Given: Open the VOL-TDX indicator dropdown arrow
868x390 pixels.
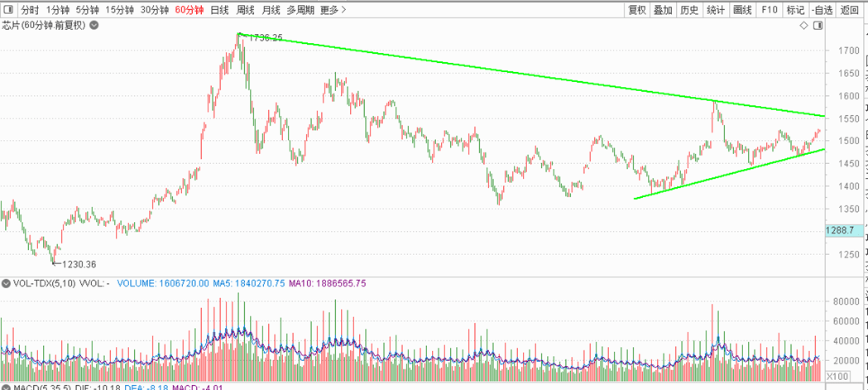Looking at the screenshot, I should (x=6, y=284).
